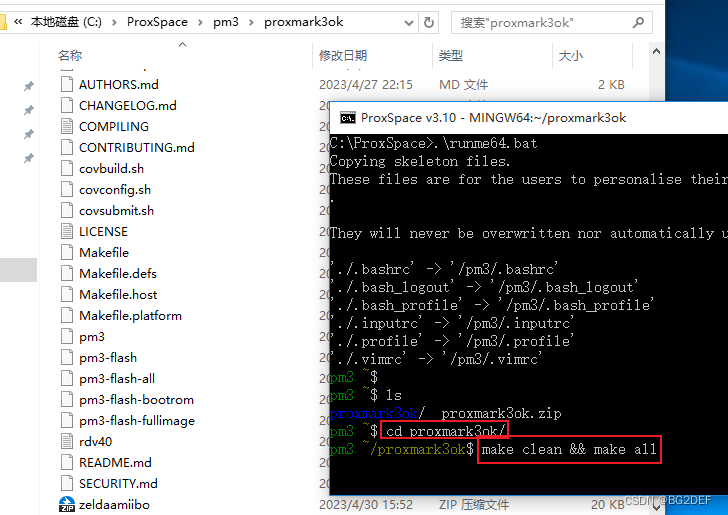Click the CONTRIBUTING.md file icon
Screen dimensions: 728x515
click(67, 147)
